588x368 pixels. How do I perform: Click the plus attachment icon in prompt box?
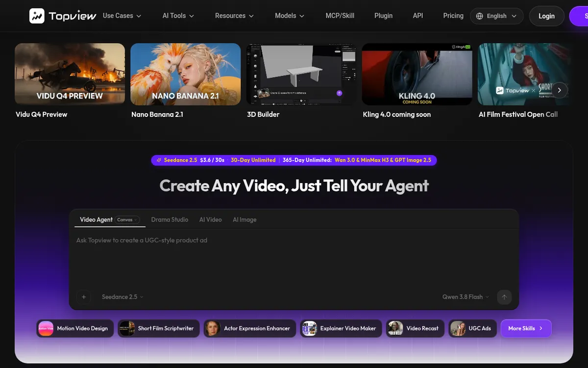coord(84,297)
